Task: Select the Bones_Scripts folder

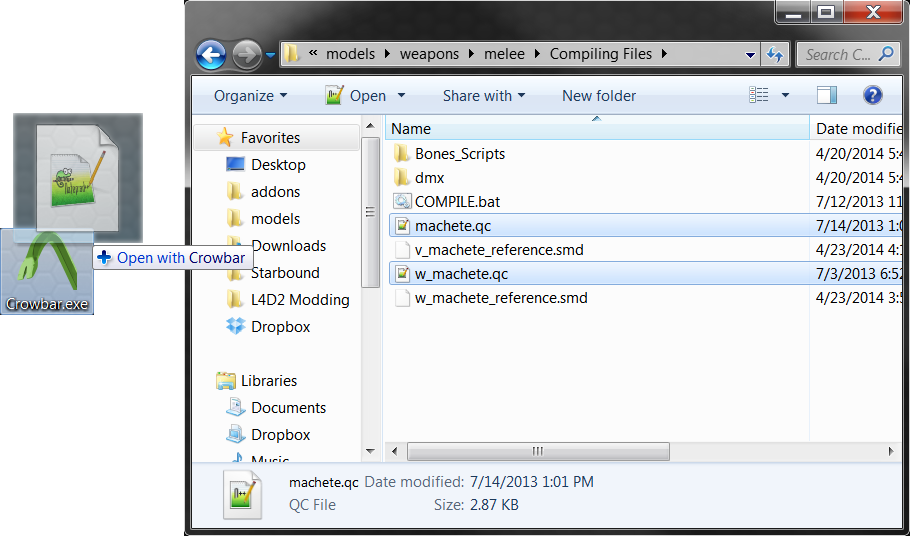Action: point(460,154)
